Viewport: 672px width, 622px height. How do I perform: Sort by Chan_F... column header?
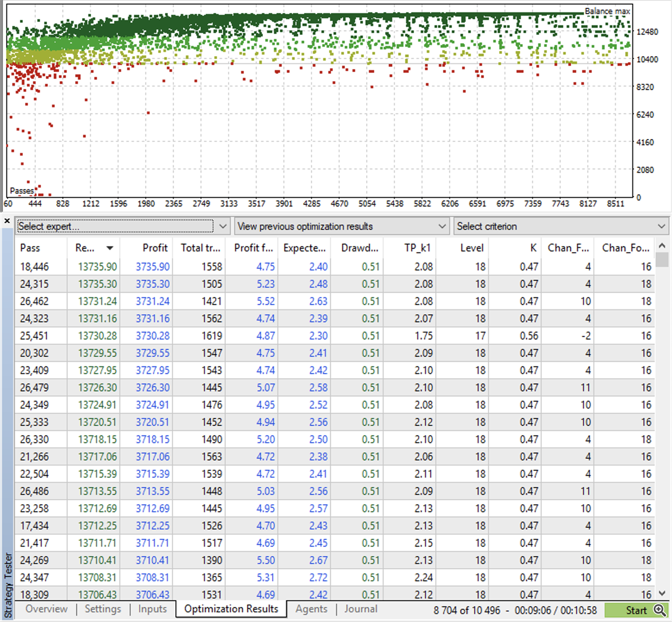coord(568,248)
